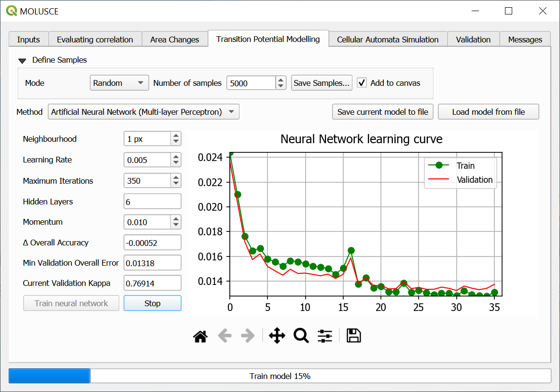
Task: Click the Save Samples button
Action: point(322,83)
